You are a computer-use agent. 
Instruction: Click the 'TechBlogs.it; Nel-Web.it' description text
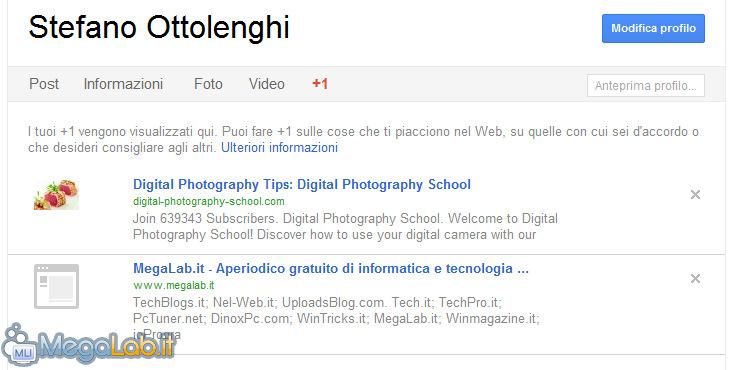336,318
